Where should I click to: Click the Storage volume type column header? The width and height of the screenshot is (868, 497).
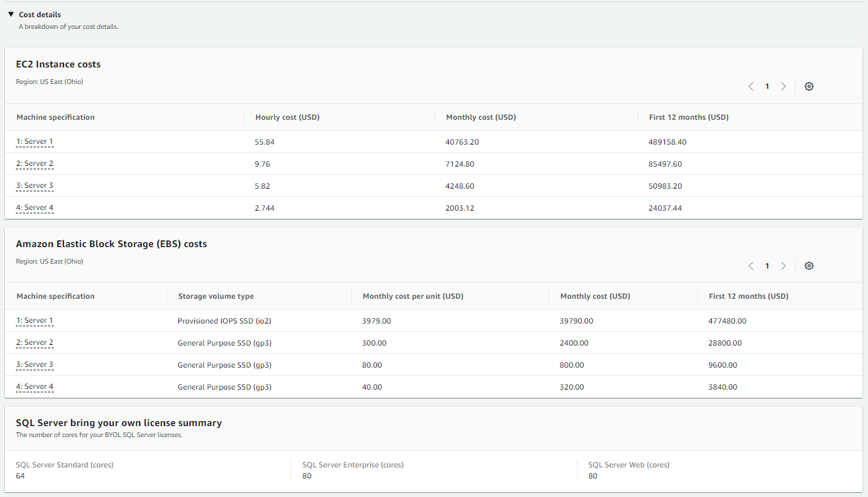pyautogui.click(x=215, y=296)
